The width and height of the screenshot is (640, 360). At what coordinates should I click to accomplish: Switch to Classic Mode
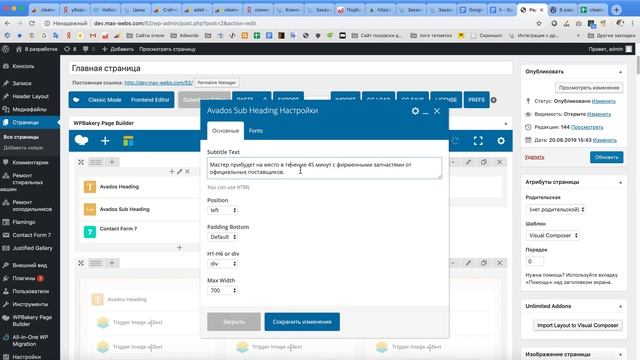[x=104, y=100]
